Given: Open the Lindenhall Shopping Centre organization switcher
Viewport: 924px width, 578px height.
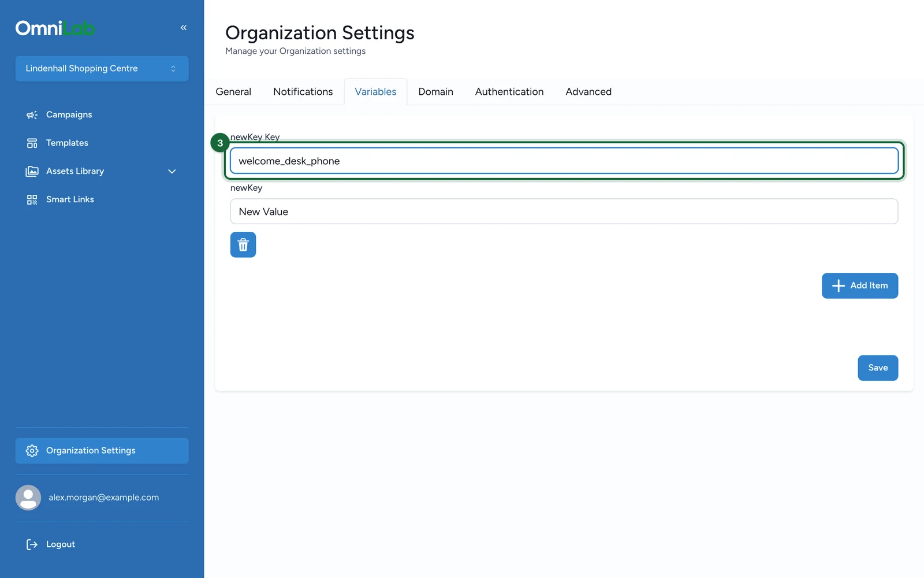Looking at the screenshot, I should point(102,69).
